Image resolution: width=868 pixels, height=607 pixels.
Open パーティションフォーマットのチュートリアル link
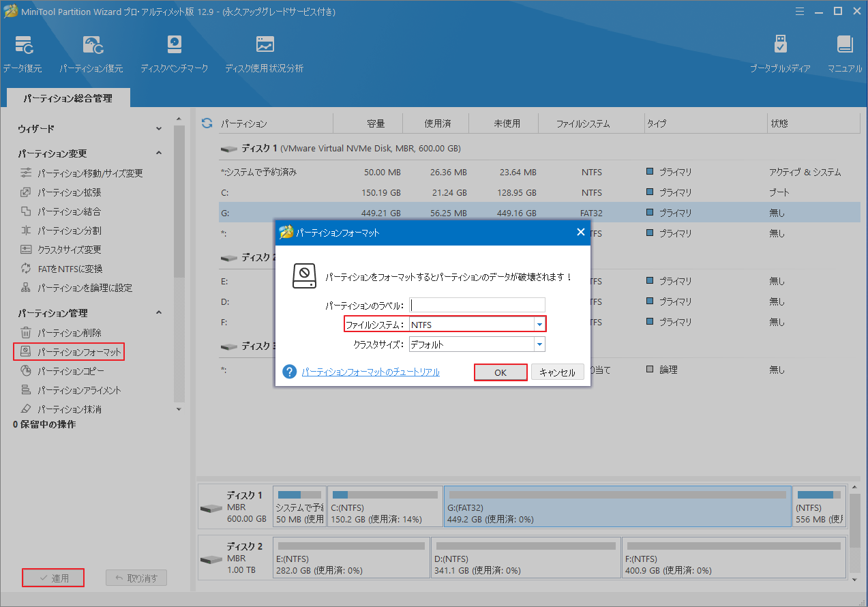pyautogui.click(x=370, y=372)
